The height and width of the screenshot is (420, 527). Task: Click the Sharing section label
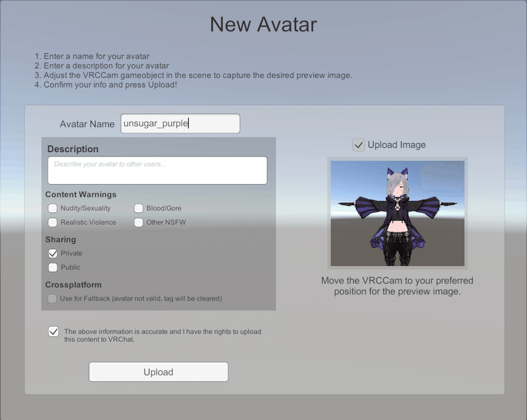click(61, 239)
